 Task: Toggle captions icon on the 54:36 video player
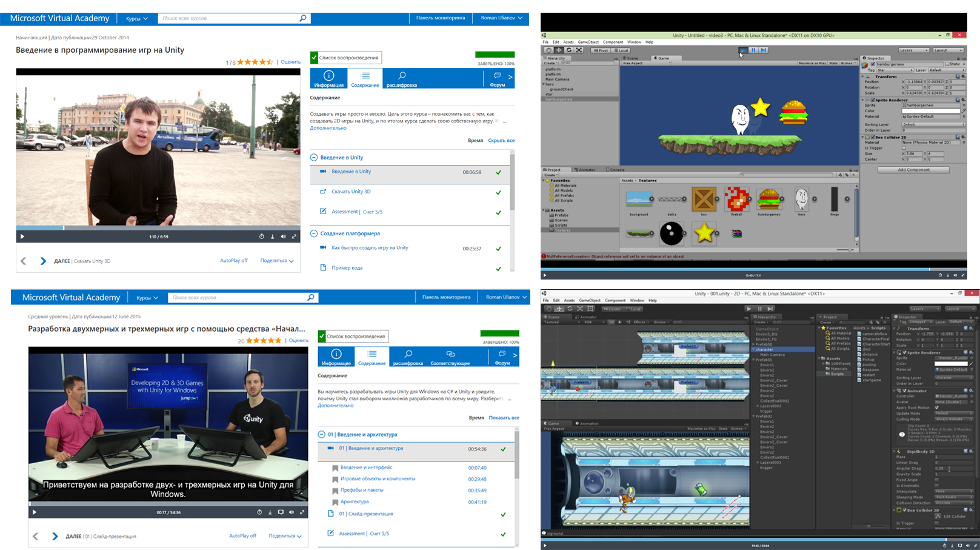[x=281, y=512]
